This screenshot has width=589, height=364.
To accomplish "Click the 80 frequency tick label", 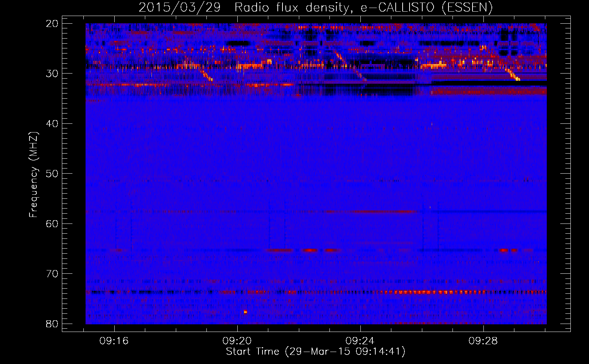I will click(x=52, y=324).
